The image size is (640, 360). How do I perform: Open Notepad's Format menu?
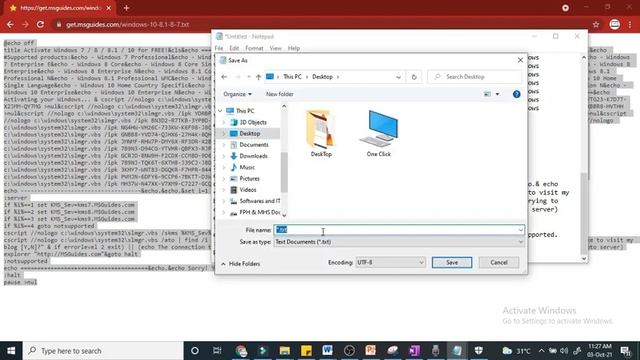click(254, 48)
